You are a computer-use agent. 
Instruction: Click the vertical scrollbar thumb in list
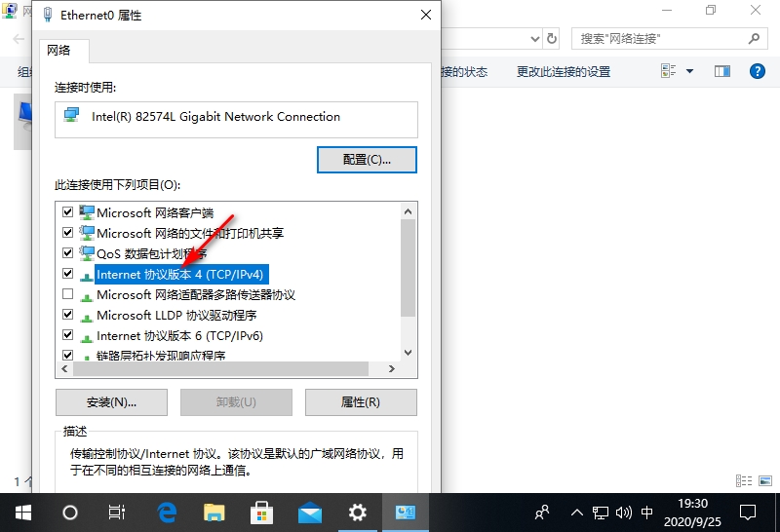(408, 268)
